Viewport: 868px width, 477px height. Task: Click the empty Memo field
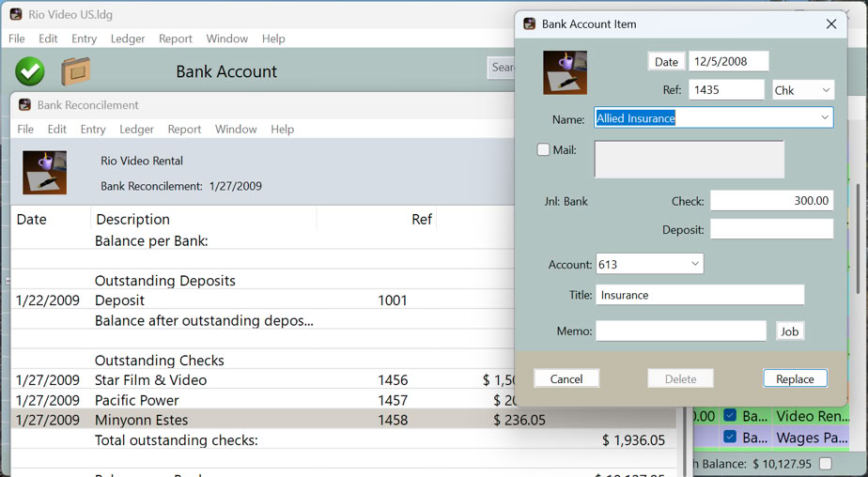pos(681,331)
